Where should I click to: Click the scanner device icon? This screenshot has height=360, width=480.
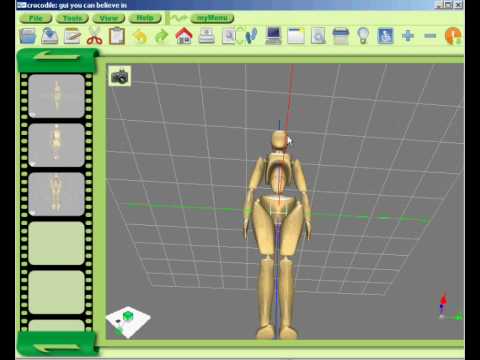(x=207, y=36)
